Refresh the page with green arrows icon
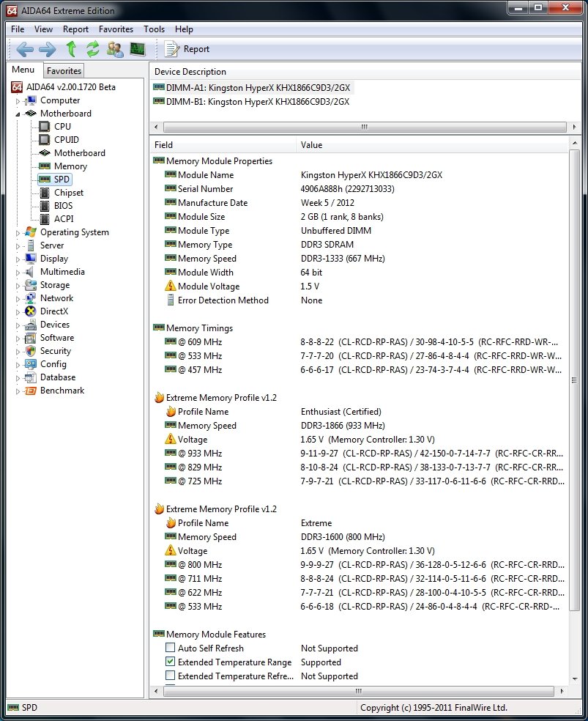The height and width of the screenshot is (721, 588). 93,49
